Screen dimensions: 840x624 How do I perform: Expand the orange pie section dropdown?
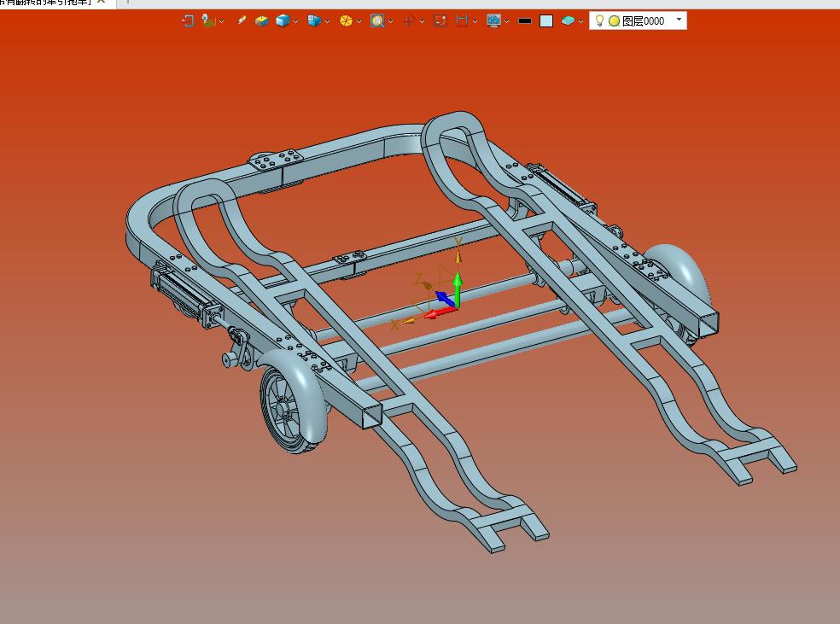coord(359,21)
